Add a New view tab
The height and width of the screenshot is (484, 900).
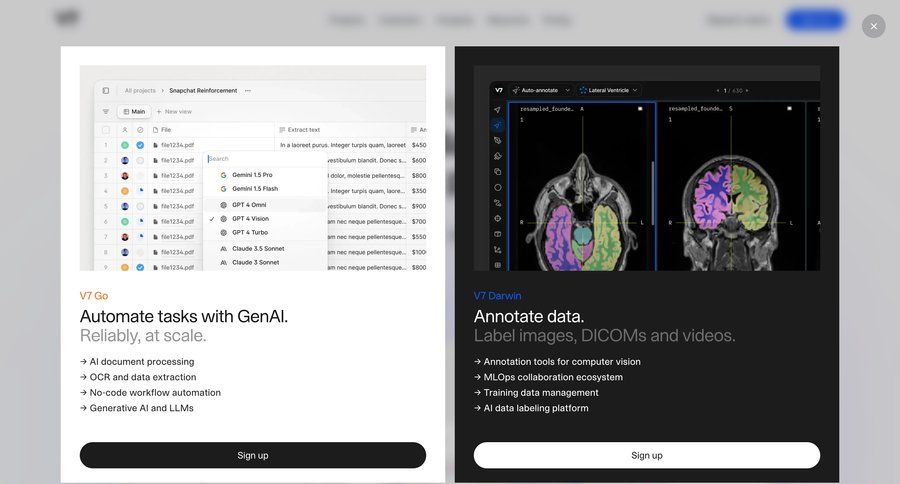(174, 111)
